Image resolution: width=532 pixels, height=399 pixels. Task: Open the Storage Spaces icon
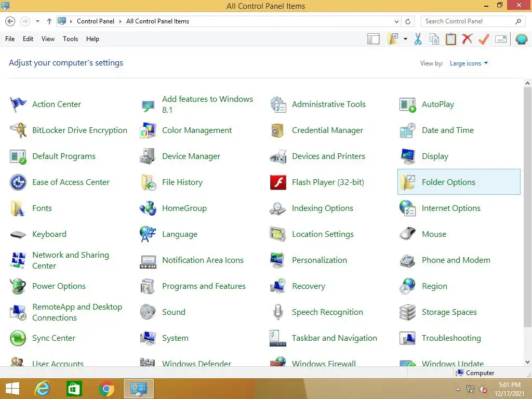point(407,312)
